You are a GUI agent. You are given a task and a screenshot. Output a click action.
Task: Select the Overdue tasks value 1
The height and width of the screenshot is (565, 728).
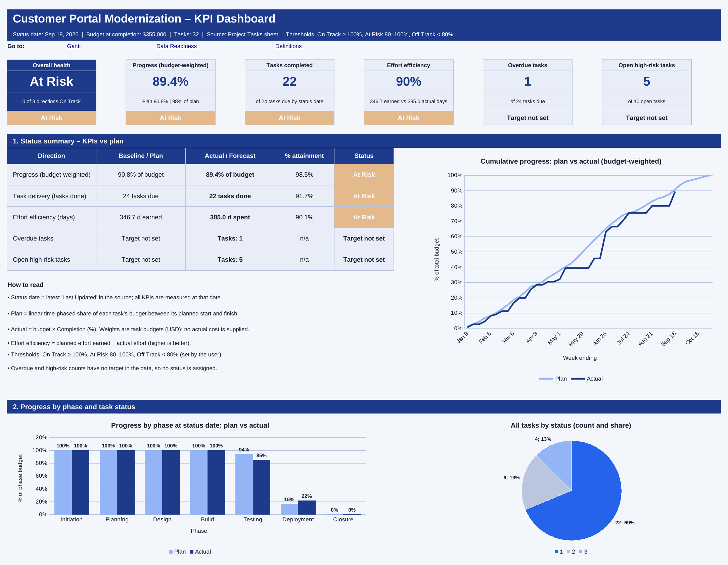[528, 82]
